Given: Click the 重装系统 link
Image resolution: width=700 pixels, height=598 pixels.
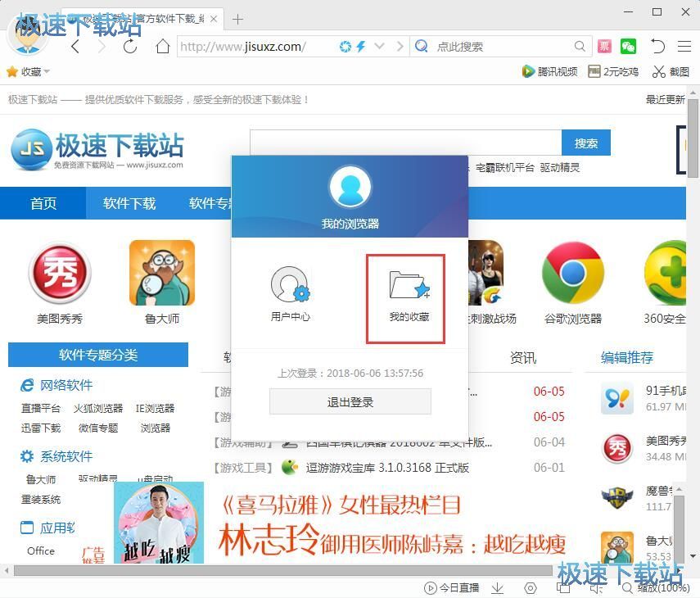Looking at the screenshot, I should coord(41,500).
